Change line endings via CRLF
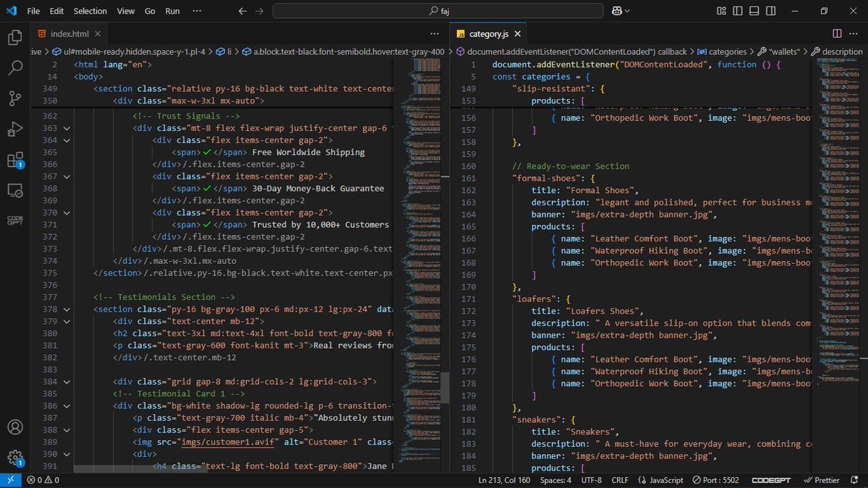Viewport: 868px width, 488px height. (620, 480)
